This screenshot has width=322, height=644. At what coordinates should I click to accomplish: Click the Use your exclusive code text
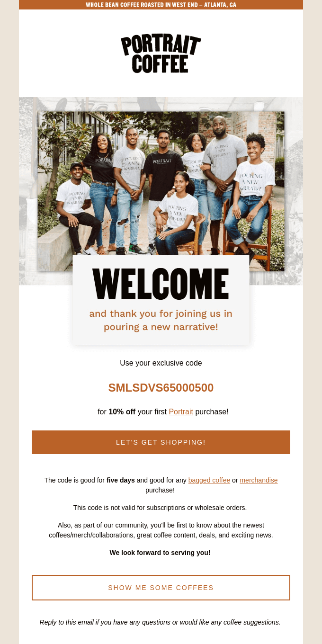(x=161, y=363)
